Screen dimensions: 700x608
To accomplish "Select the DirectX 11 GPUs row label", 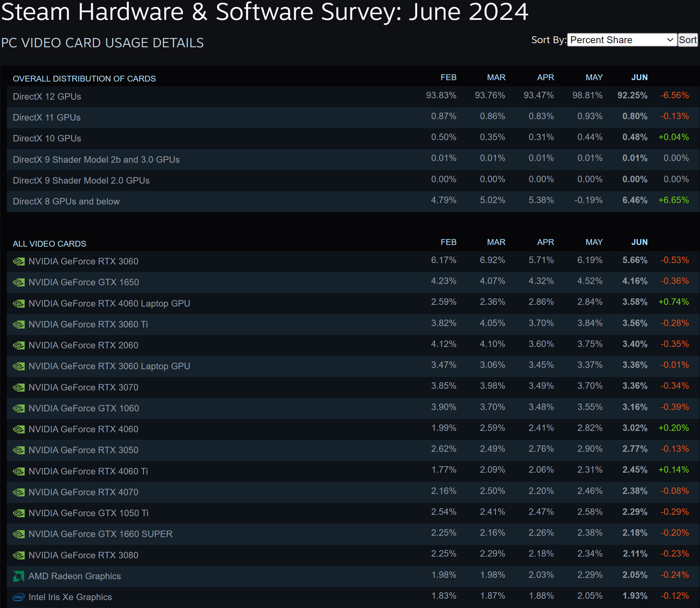I will click(47, 117).
